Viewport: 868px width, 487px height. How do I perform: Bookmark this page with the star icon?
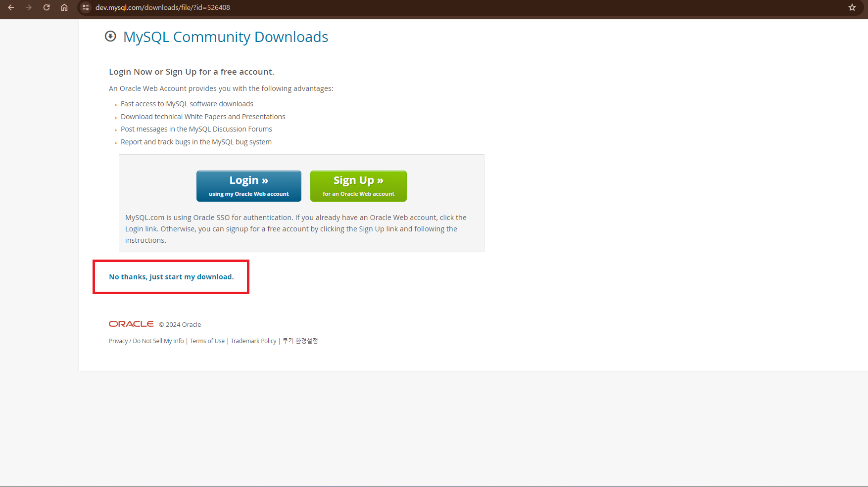coord(852,7)
